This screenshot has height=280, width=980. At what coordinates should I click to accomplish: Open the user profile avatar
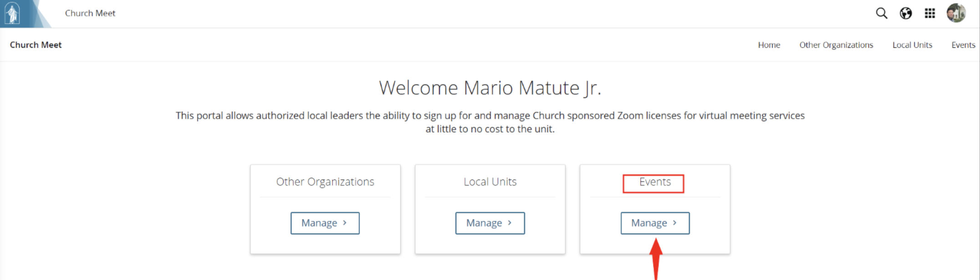tap(956, 13)
